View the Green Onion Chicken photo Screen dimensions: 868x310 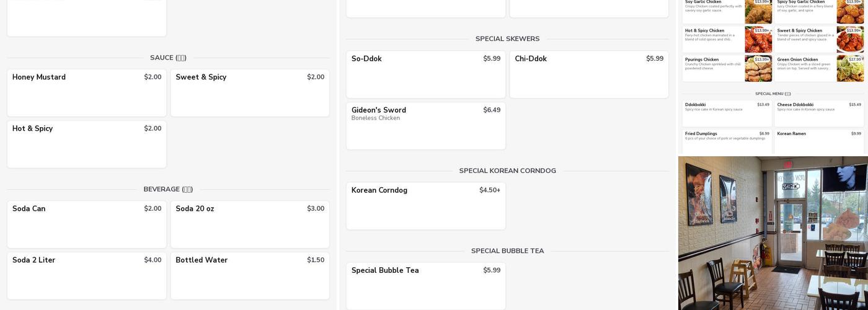850,69
